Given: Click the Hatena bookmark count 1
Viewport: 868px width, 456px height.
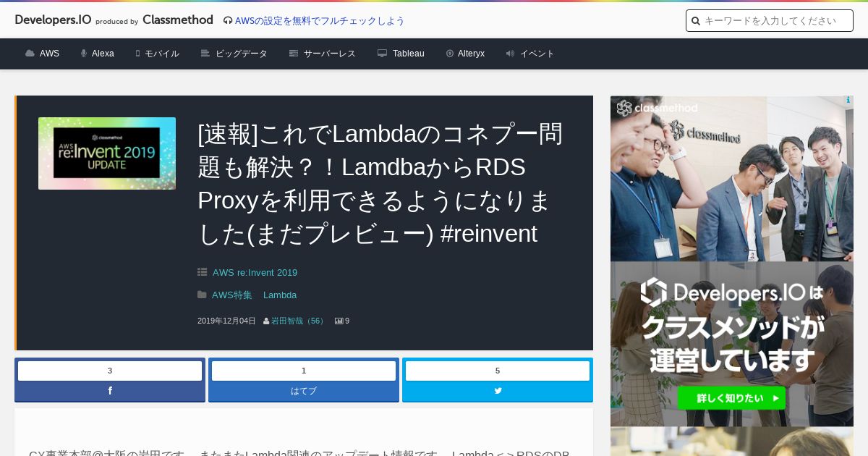Looking at the screenshot, I should pyautogui.click(x=304, y=371).
